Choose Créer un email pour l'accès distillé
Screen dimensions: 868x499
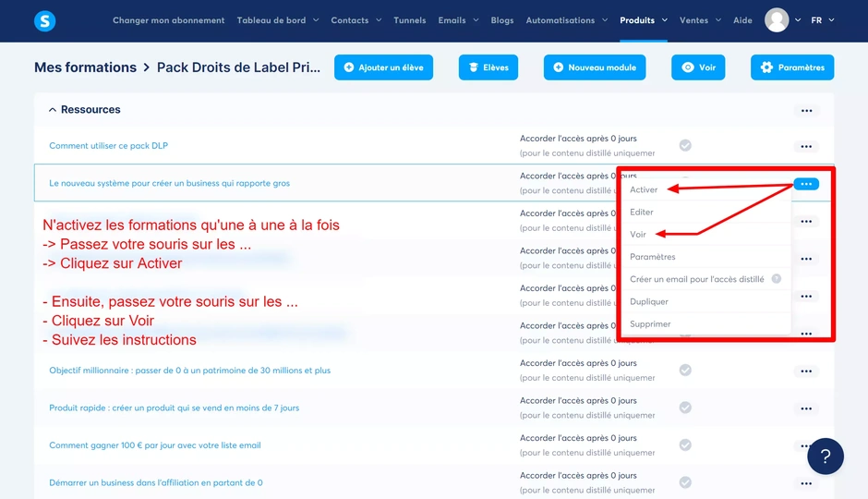coord(696,279)
